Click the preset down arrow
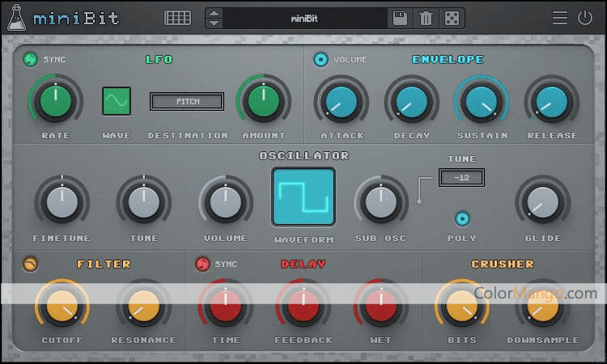 click(214, 23)
